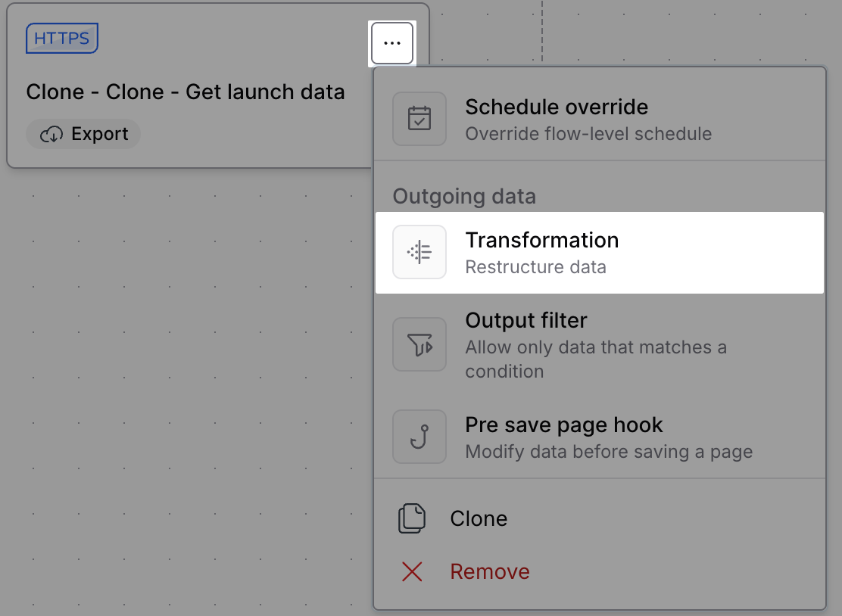Click Override flow-level schedule subtitle
842x616 pixels.
pos(588,134)
